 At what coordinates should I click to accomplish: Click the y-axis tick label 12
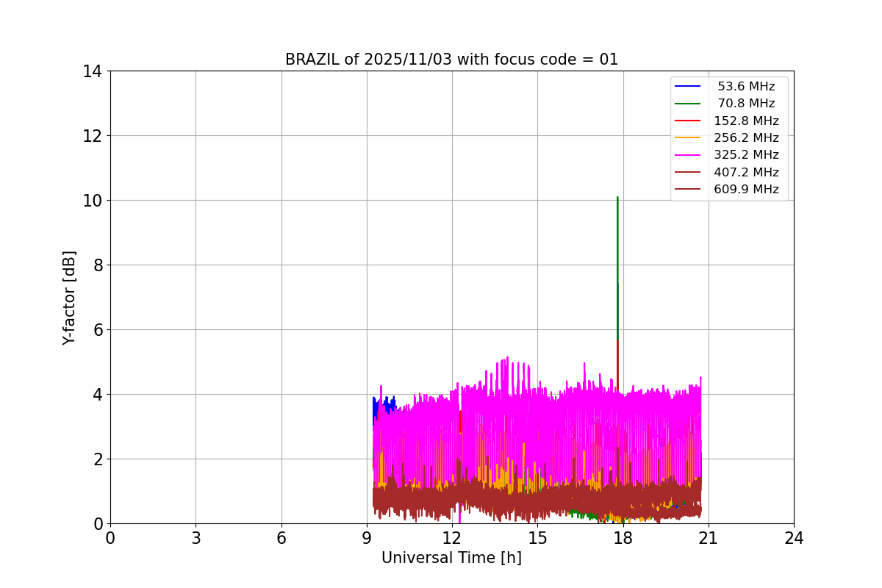[92, 136]
